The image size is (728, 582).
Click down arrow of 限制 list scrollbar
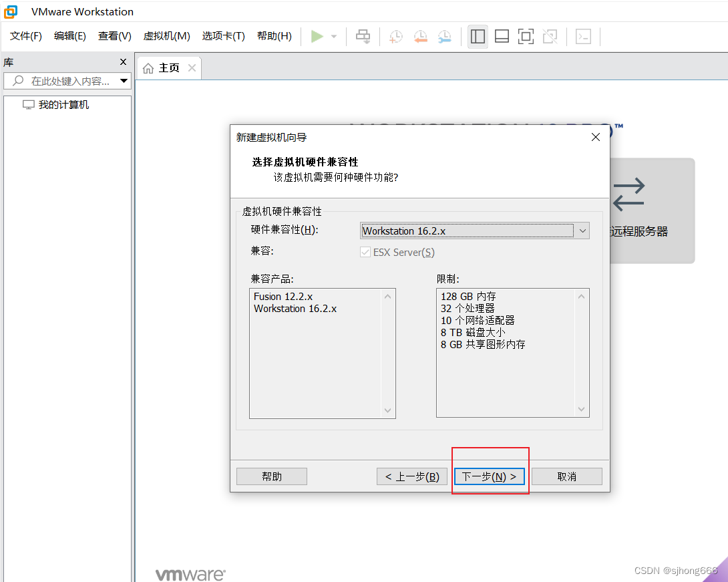tap(581, 409)
